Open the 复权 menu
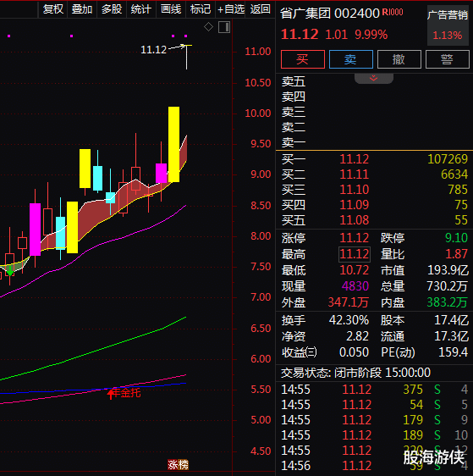473x476 pixels. point(53,9)
